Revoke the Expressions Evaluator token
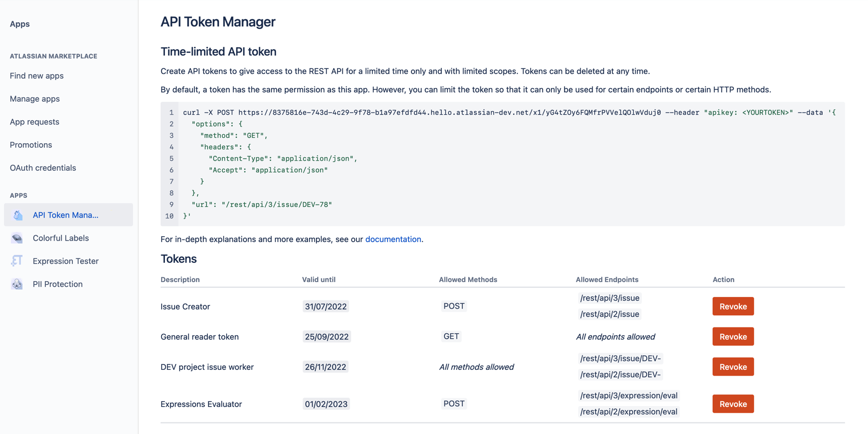 pos(732,404)
